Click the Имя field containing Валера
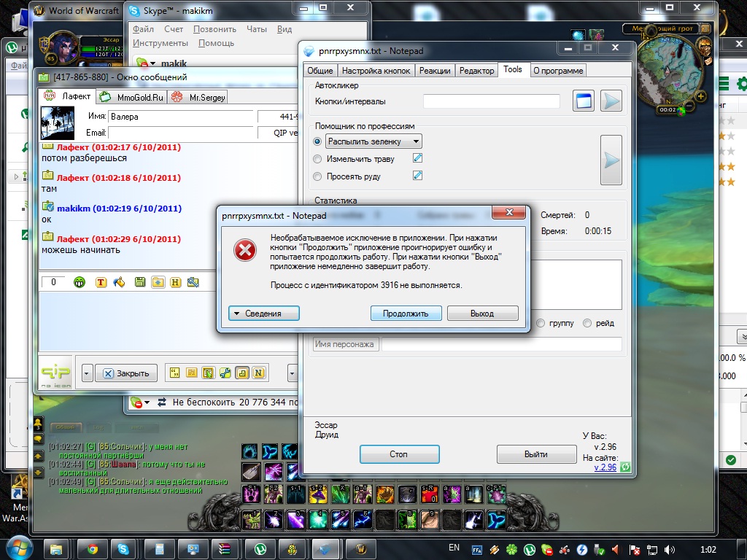The height and width of the screenshot is (560, 747). (181, 117)
